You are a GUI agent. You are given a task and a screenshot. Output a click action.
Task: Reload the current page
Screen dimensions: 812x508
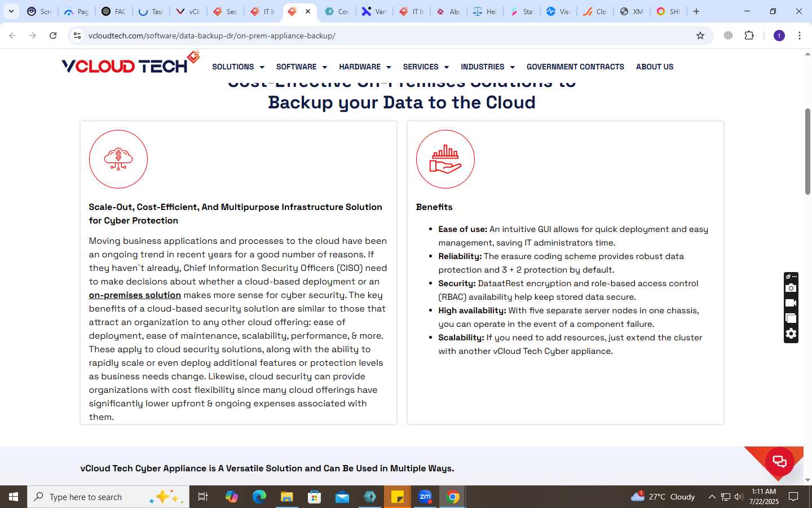point(53,36)
